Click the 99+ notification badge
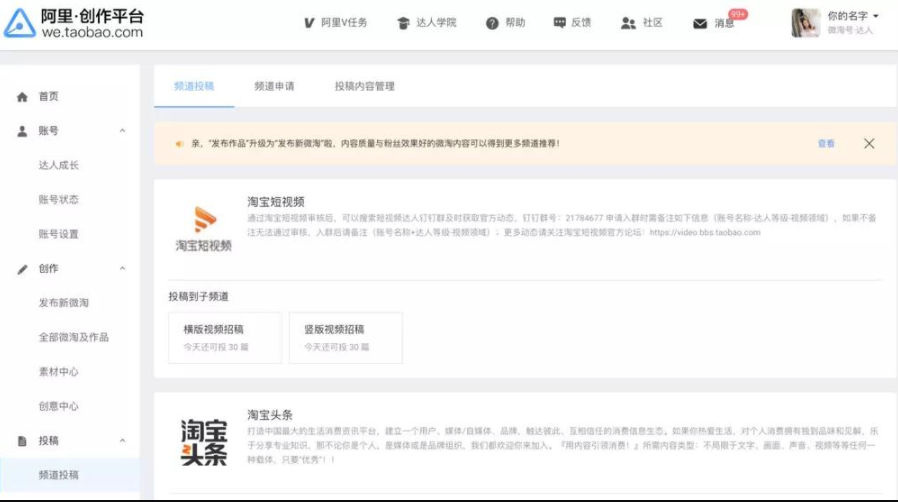 click(738, 14)
